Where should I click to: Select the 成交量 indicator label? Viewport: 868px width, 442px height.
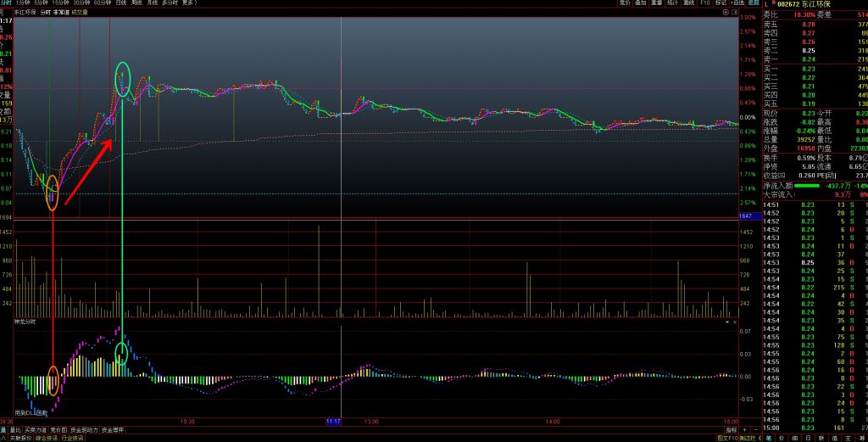pyautogui.click(x=80, y=13)
